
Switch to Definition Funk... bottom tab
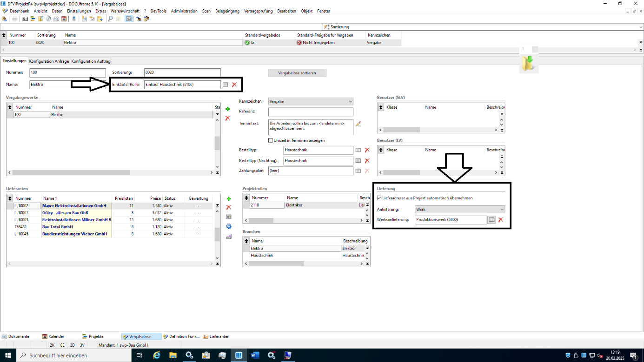click(x=181, y=336)
